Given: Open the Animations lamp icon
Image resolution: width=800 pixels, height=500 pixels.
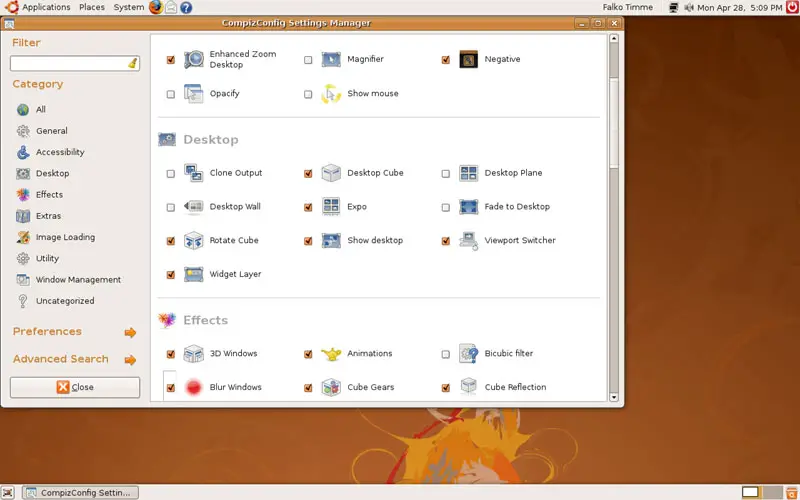Looking at the screenshot, I should coord(331,354).
